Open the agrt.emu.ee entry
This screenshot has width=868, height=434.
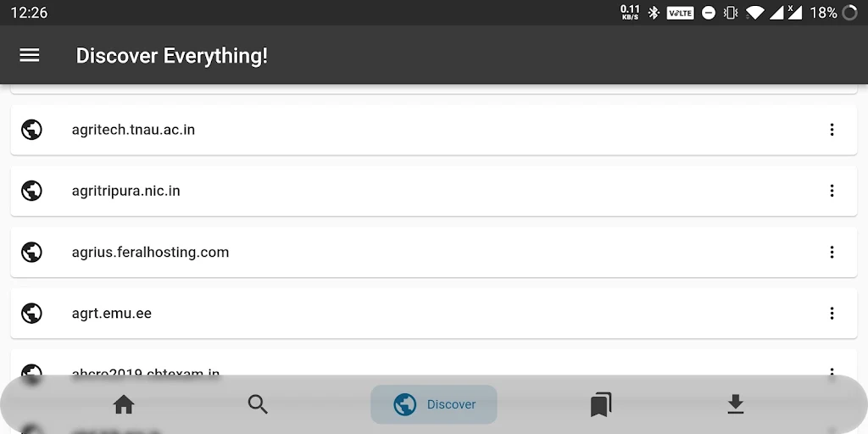(111, 313)
